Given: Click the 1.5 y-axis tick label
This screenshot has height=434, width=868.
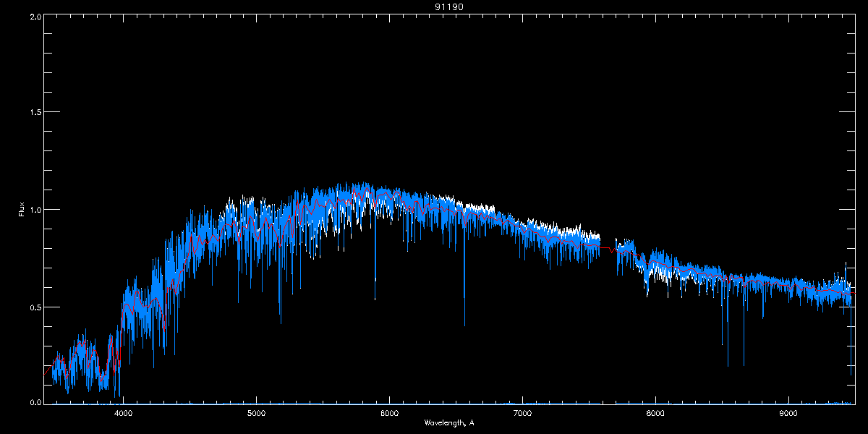Looking at the screenshot, I should click(33, 113).
